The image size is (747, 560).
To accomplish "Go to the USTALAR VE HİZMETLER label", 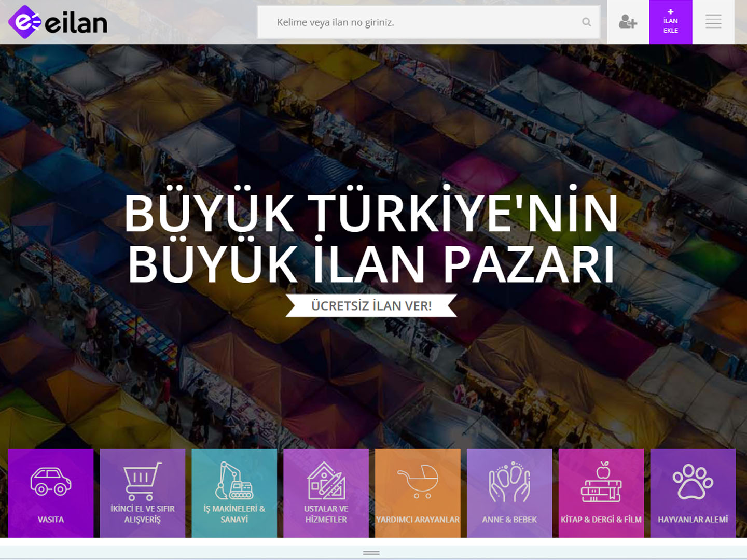I will tap(326, 514).
